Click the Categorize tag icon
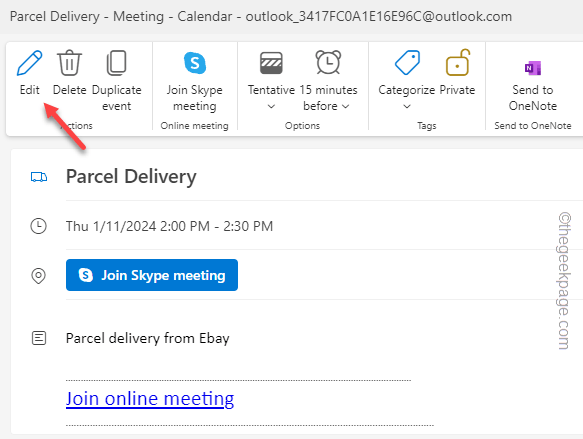Image resolution: width=583 pixels, height=439 pixels. [407, 63]
